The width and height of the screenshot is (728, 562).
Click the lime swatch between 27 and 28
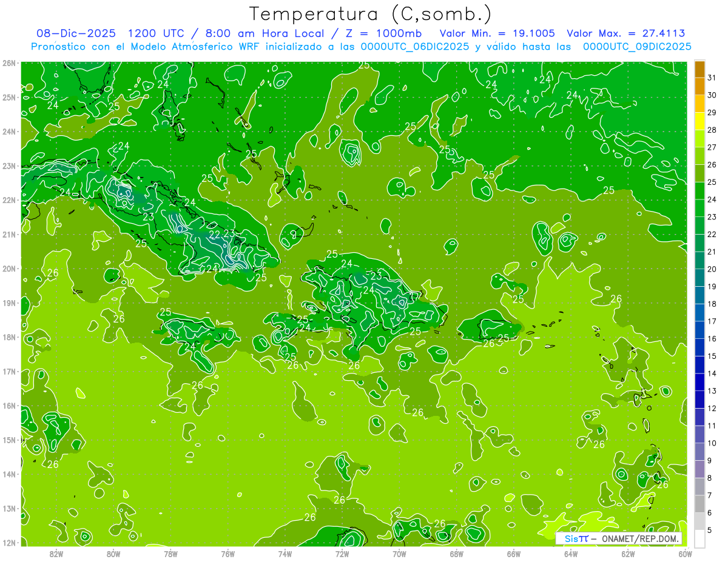coord(699,138)
